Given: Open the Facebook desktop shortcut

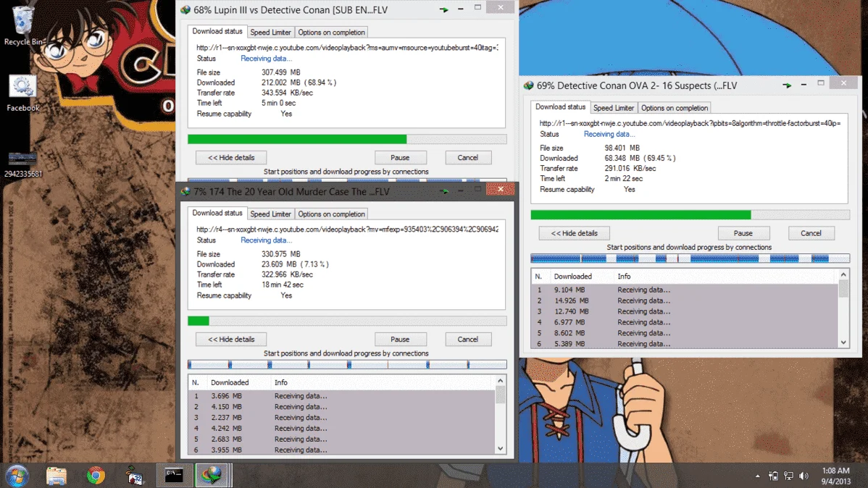Looking at the screenshot, I should coord(22,93).
